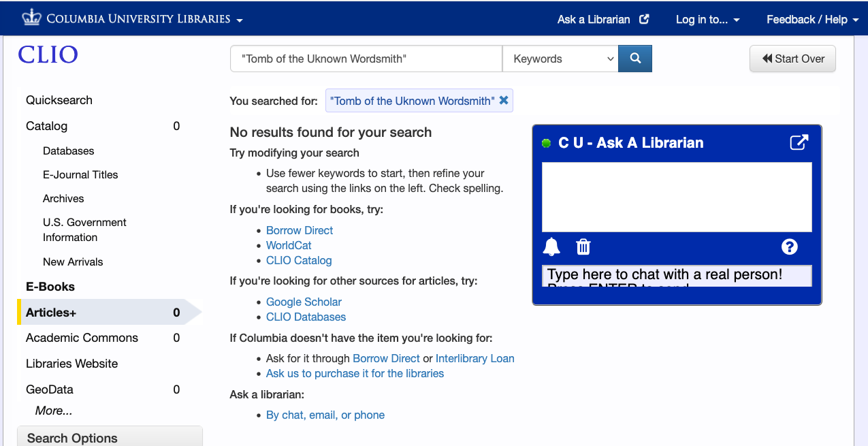Screen dimensions: 868x446
Task: Click the Columbia crown logo icon
Action: [x=30, y=18]
